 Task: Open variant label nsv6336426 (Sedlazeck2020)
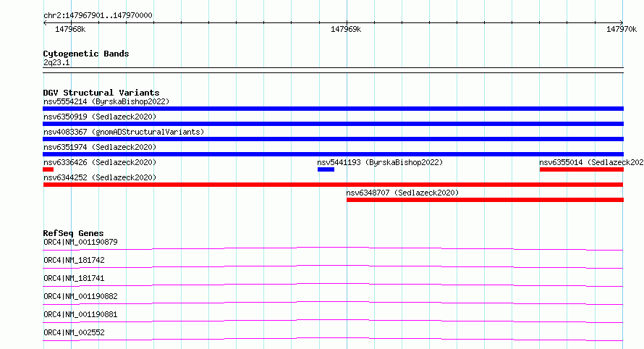pyautogui.click(x=100, y=162)
